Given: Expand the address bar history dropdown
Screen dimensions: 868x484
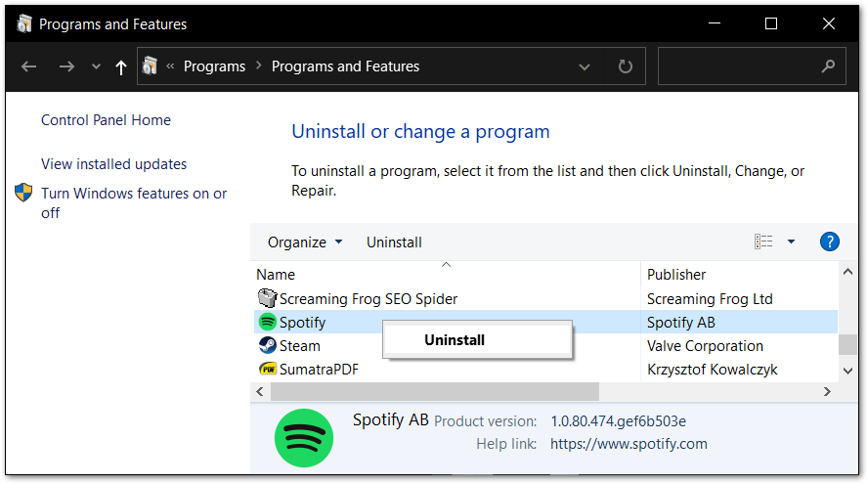Looking at the screenshot, I should click(x=584, y=67).
